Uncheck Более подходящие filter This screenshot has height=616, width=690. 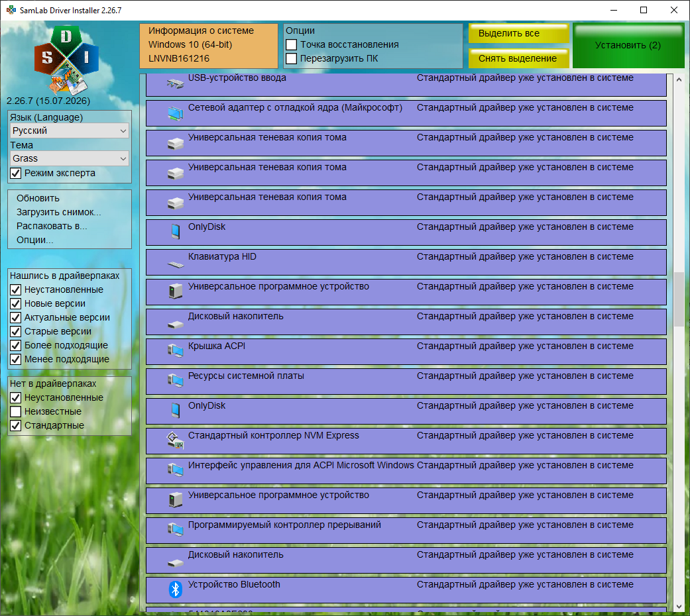[15, 345]
